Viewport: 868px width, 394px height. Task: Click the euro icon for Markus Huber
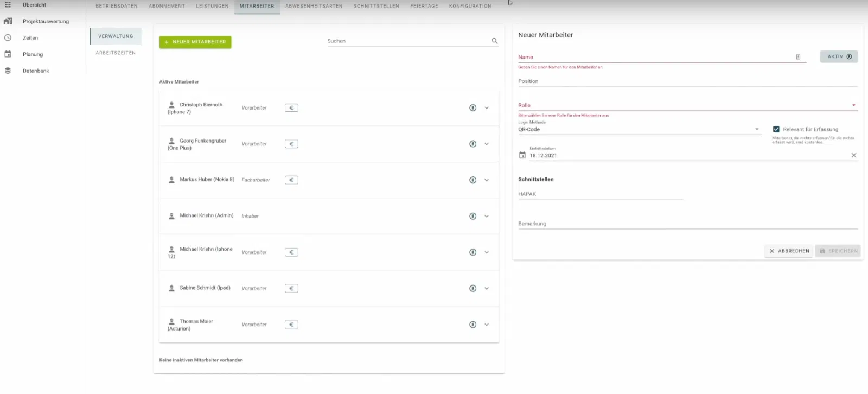point(291,180)
